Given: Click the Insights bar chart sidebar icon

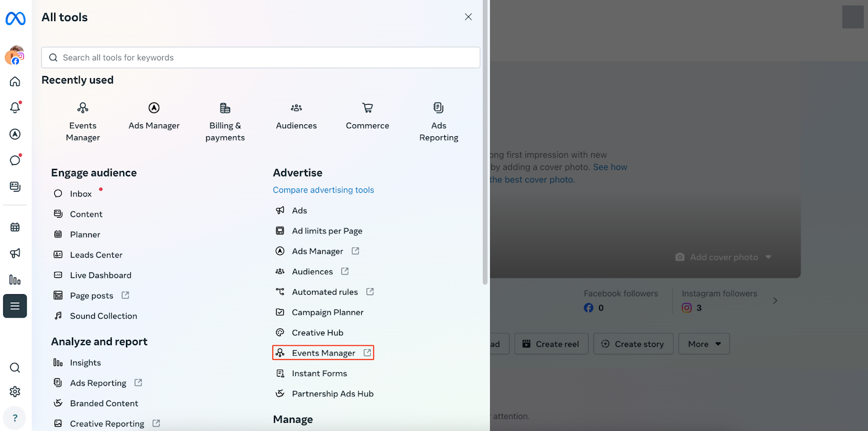Looking at the screenshot, I should 15,280.
